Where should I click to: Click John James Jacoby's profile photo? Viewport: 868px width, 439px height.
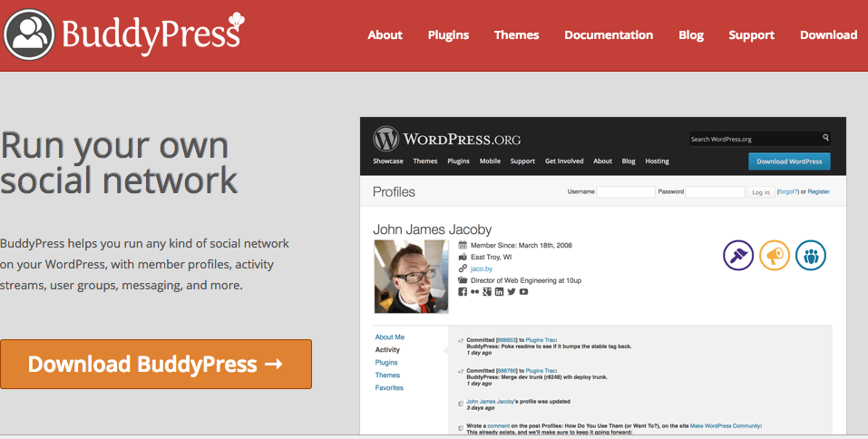click(411, 277)
